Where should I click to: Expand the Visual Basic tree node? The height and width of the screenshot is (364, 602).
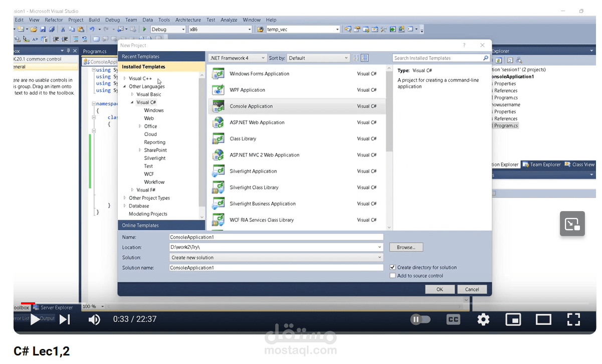132,94
